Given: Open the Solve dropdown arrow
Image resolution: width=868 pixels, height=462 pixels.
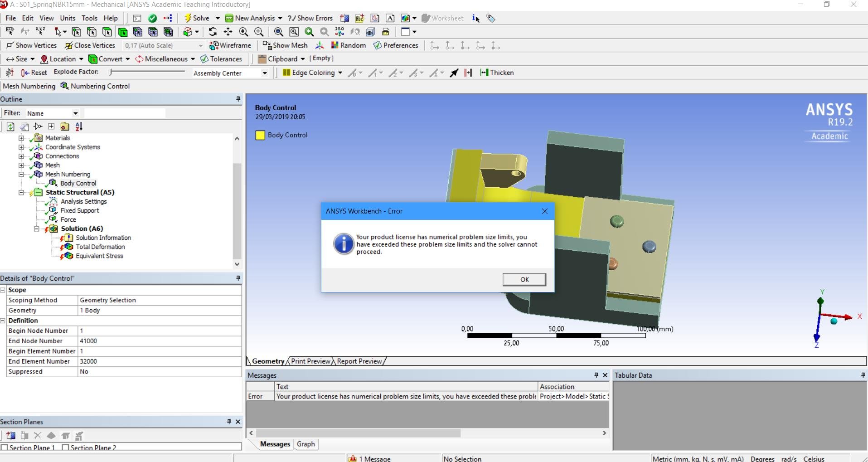Looking at the screenshot, I should 217,18.
